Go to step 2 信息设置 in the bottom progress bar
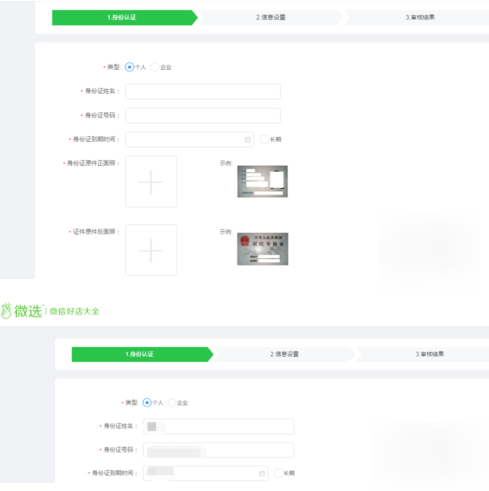This screenshot has height=491, width=489. coord(284,354)
